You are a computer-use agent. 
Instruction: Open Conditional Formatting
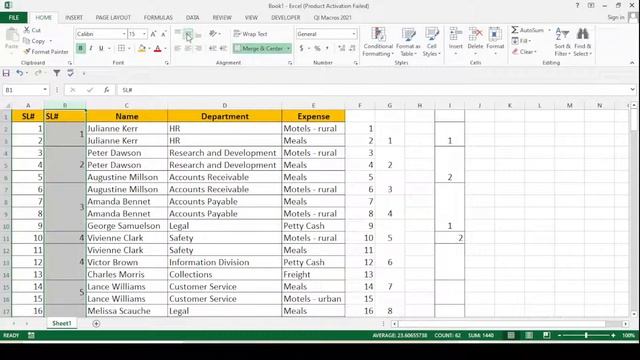pyautogui.click(x=378, y=42)
